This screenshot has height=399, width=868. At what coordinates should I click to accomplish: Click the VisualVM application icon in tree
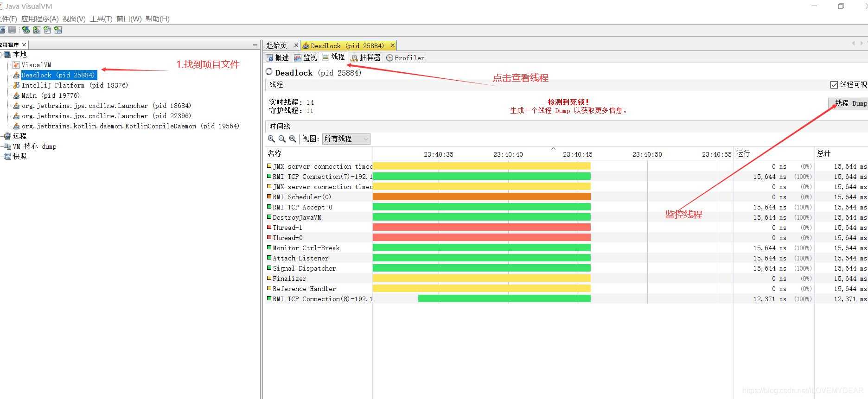[16, 65]
